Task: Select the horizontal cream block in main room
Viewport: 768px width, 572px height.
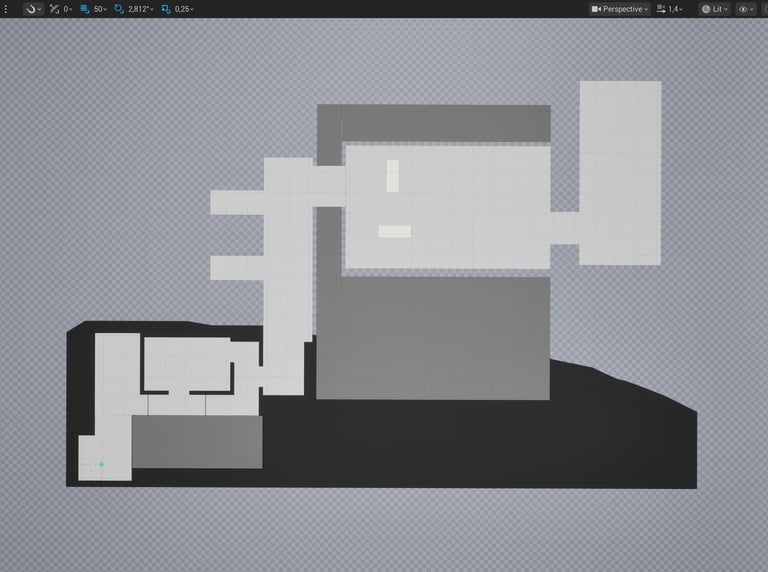Action: (394, 231)
